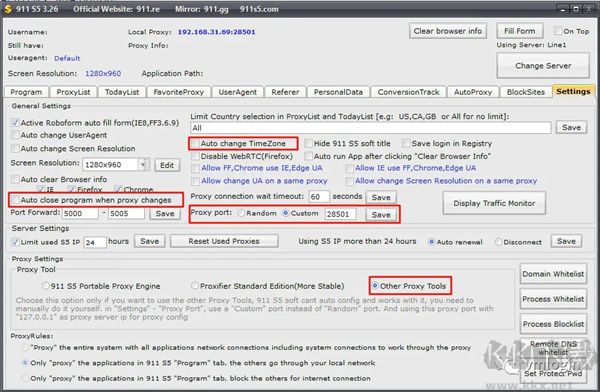Select the FavoriteProxy tab
The image size is (600, 392).
tap(179, 92)
